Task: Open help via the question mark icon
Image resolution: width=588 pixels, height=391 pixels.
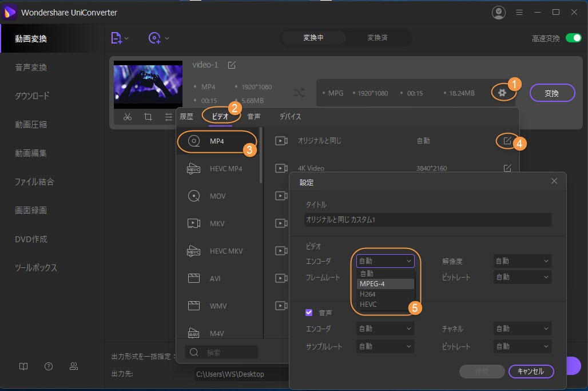Action: pos(49,366)
